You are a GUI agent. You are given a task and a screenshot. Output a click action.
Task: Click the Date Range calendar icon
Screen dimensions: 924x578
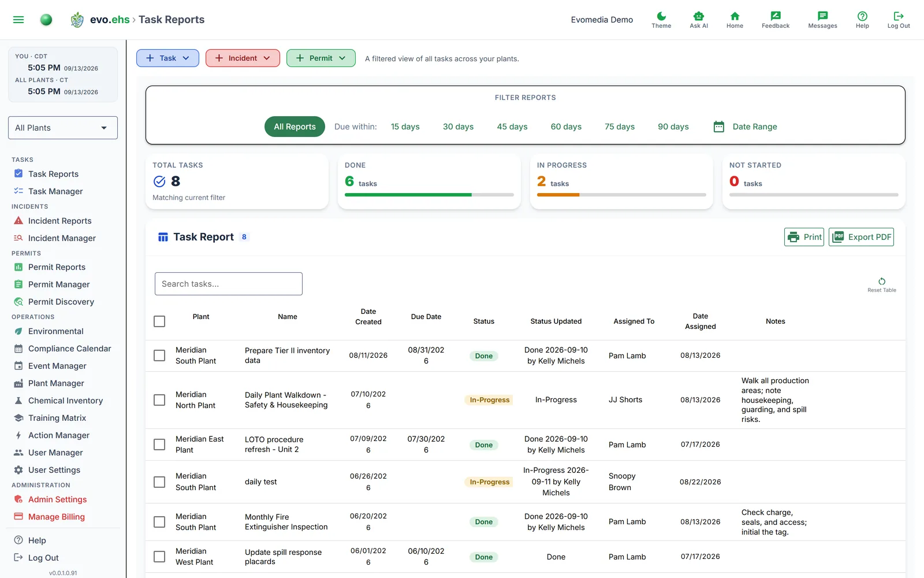[x=719, y=127]
